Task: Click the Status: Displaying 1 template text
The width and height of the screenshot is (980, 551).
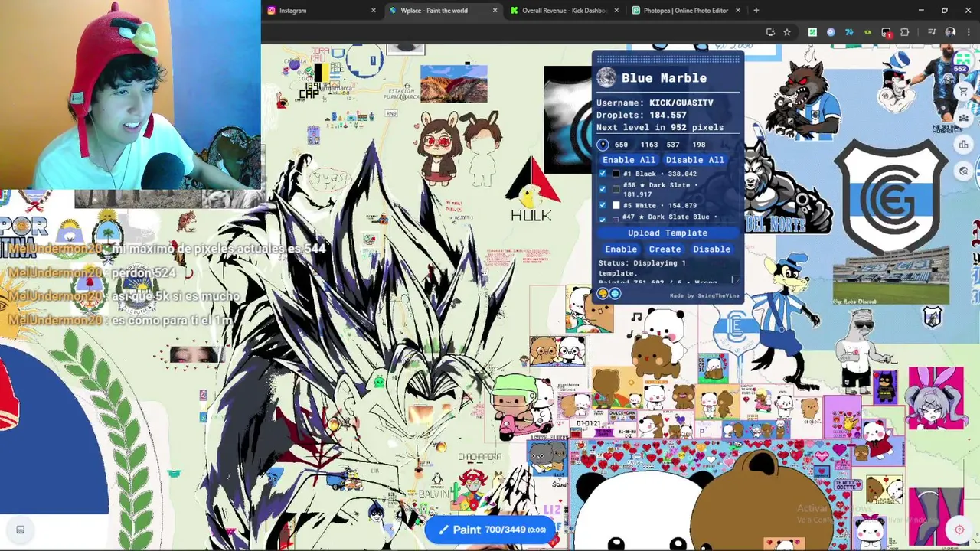Action: 642,268
